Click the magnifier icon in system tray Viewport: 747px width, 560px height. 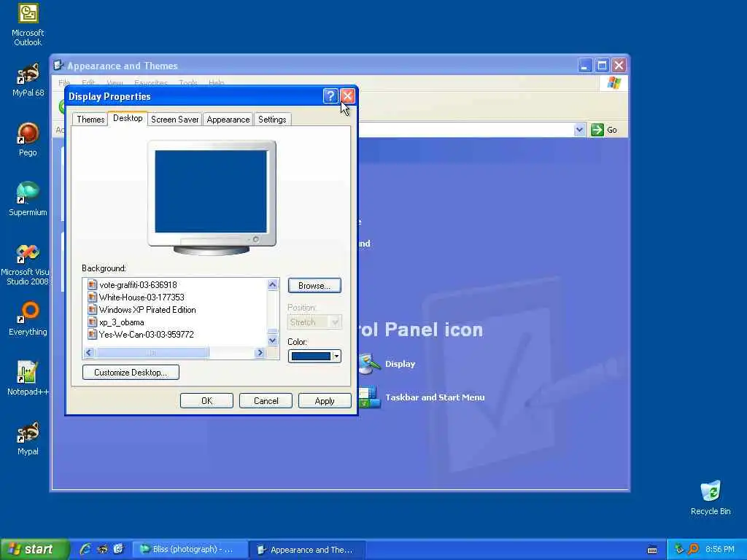point(693,549)
